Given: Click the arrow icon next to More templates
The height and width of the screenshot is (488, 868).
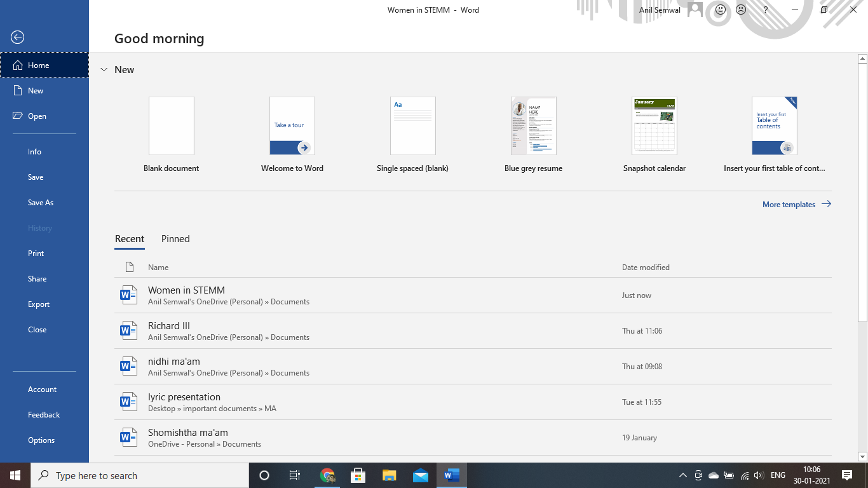Looking at the screenshot, I should pos(826,204).
